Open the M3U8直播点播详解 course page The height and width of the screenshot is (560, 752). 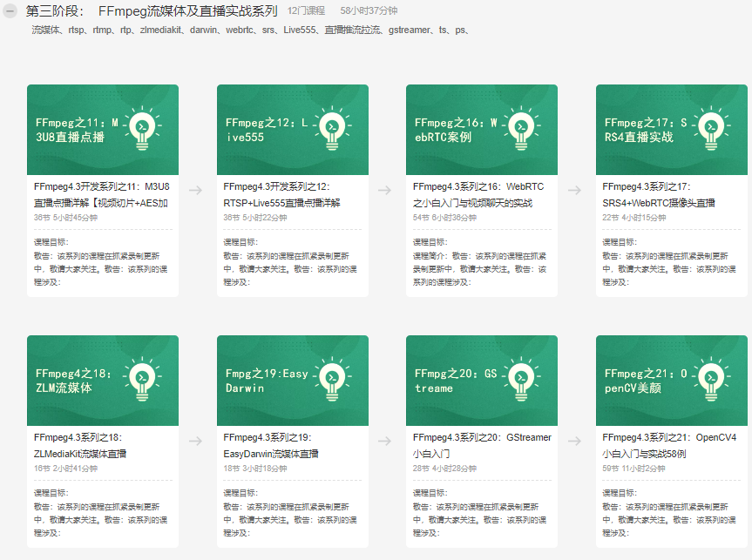[101, 194]
